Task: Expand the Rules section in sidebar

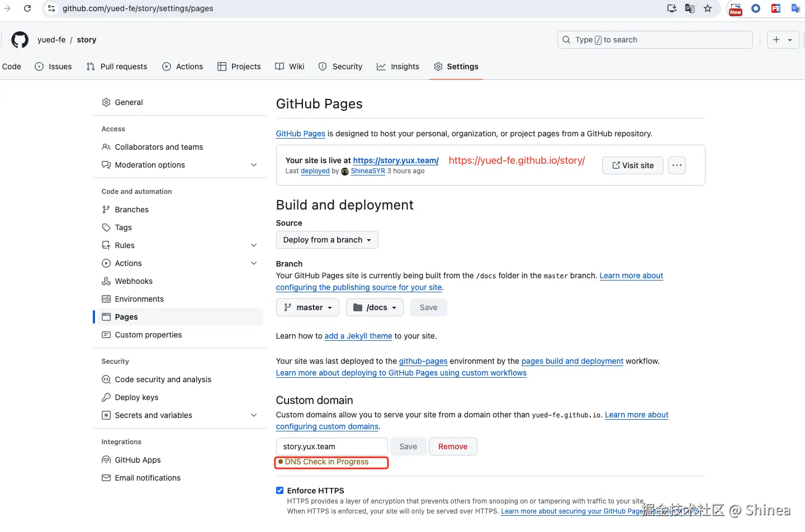Action: coord(254,245)
